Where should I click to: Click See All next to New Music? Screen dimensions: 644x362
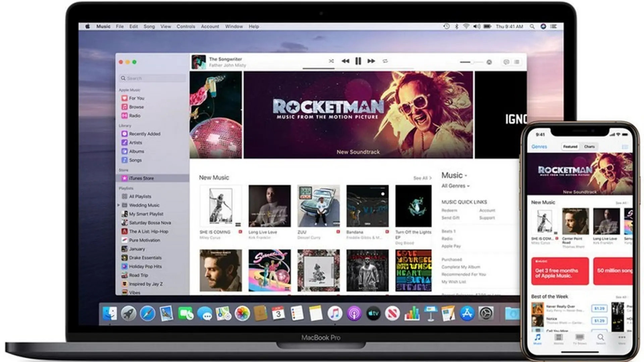[422, 178]
